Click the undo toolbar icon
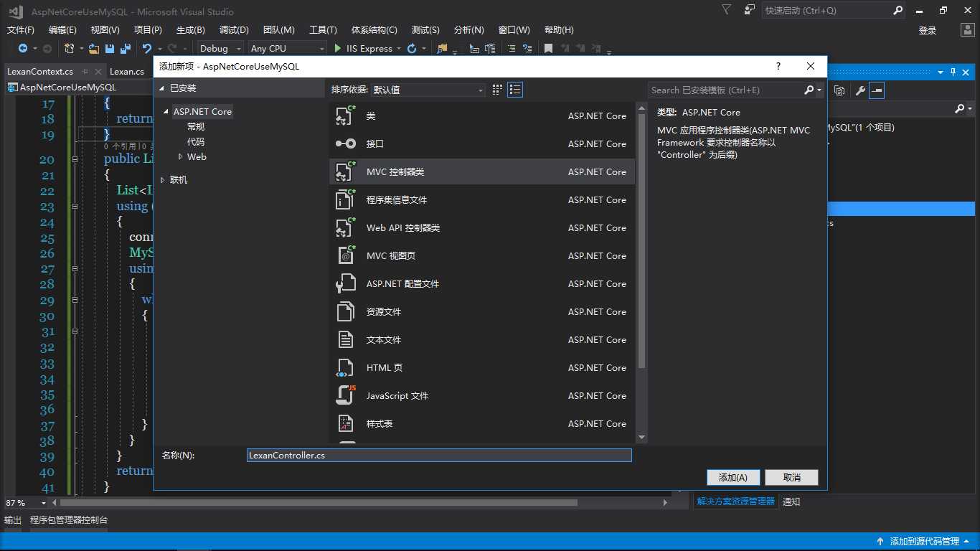 point(147,48)
